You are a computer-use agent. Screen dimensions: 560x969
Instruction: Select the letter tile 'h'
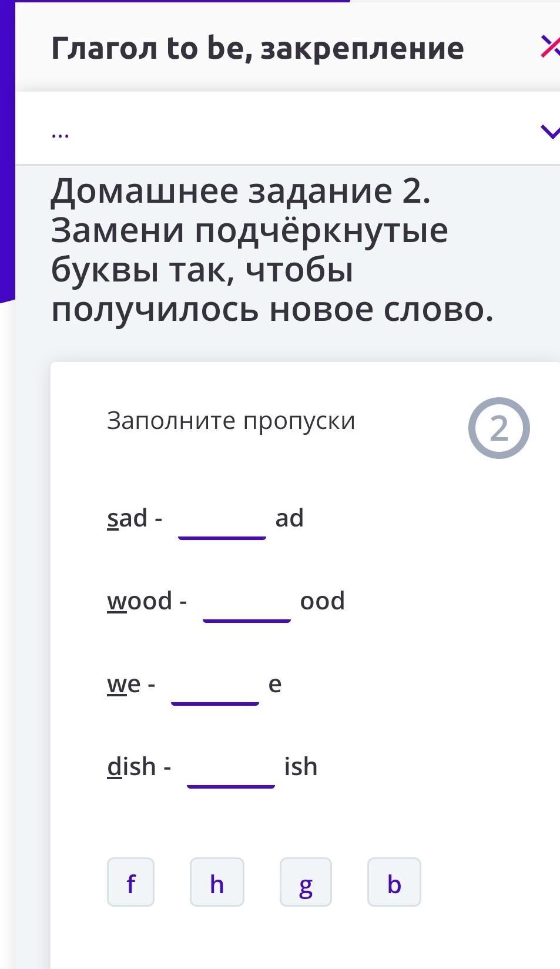(217, 882)
